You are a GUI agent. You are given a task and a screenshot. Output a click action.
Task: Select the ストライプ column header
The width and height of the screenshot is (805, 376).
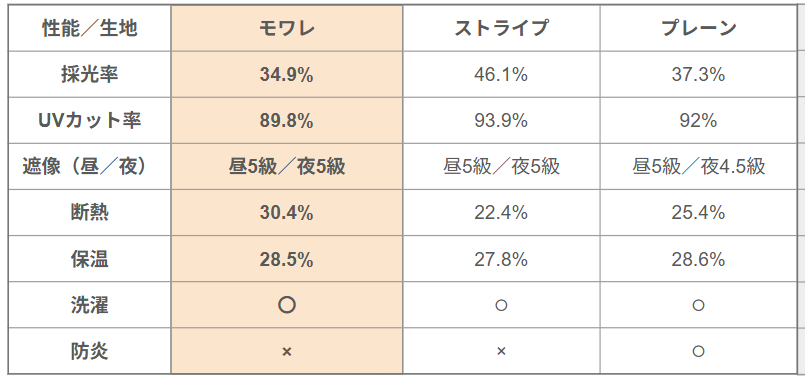click(501, 28)
